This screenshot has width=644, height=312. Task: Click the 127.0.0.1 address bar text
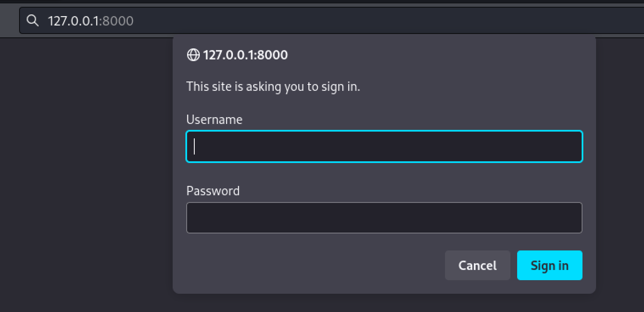click(x=73, y=20)
